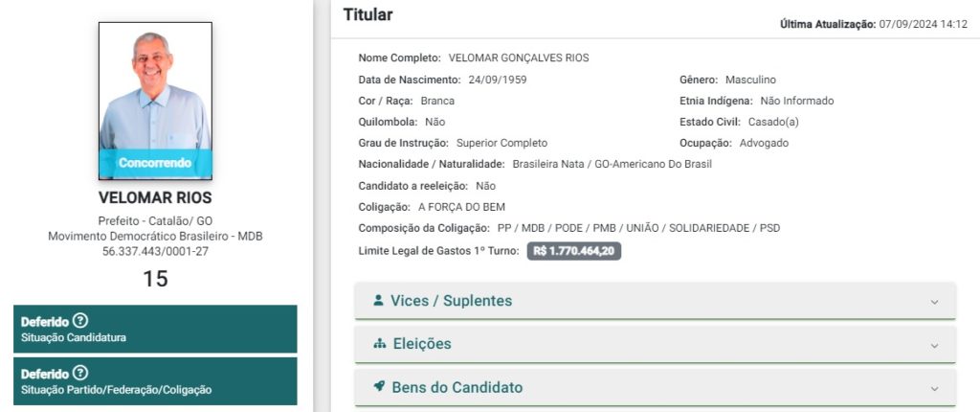This screenshot has height=412, width=980.
Task: Expand the Vices / Suplentes chevron
Action: point(934,302)
